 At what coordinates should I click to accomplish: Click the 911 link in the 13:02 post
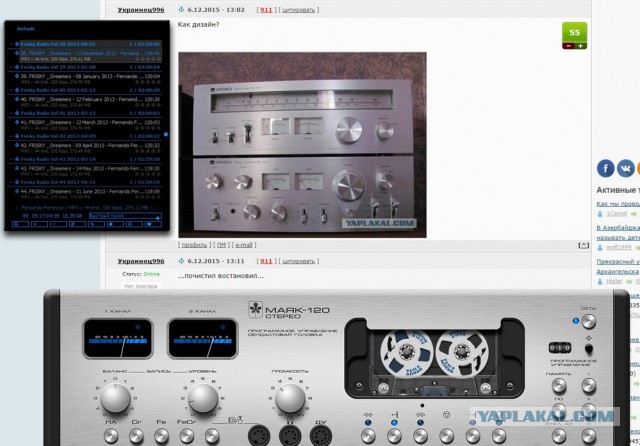click(x=266, y=9)
